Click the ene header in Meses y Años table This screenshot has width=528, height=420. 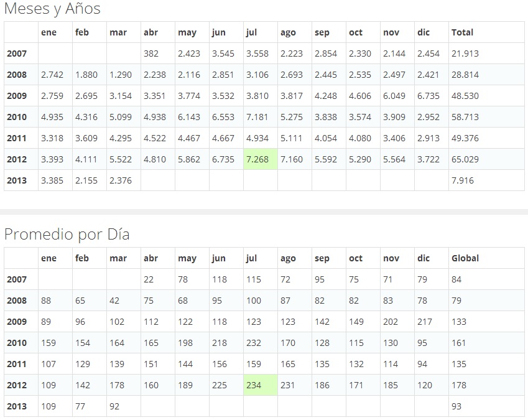click(x=49, y=32)
